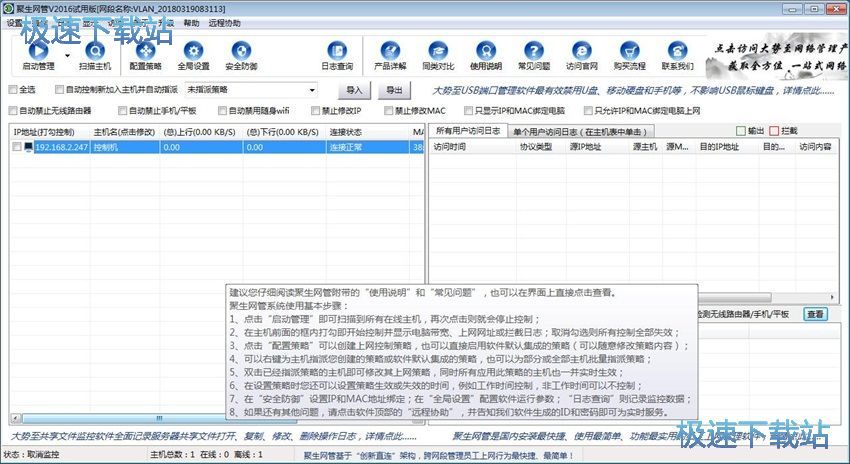This screenshot has width=850, height=464.
Task: Enable 自动禁用随身wifi checkbox
Action: click(x=222, y=111)
